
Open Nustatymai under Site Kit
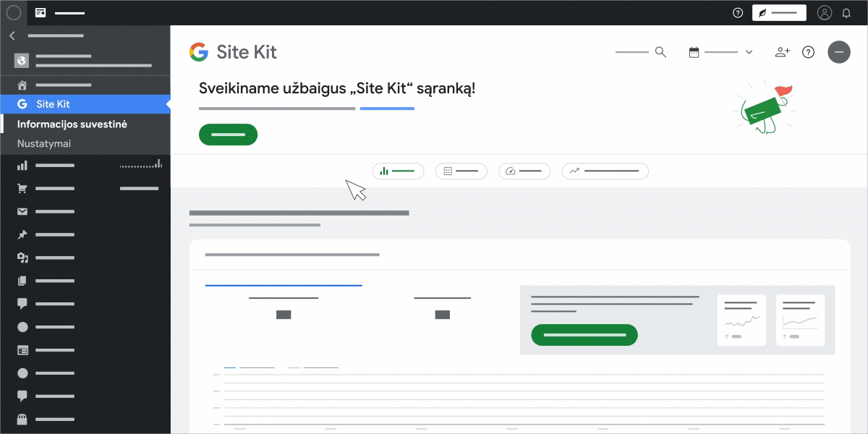coord(44,143)
